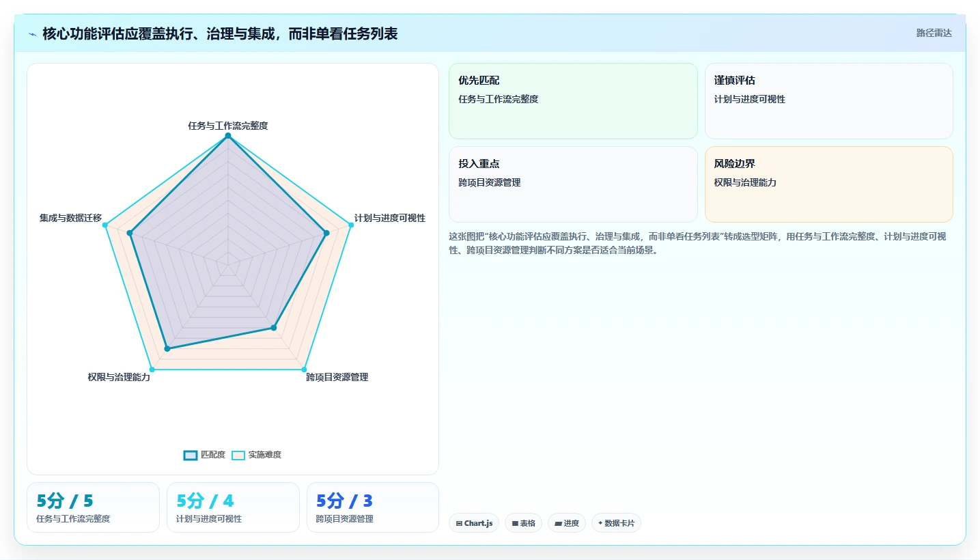Click the 匹配度 point on 权限与治理能力 axis
The image size is (980, 560).
[167, 349]
